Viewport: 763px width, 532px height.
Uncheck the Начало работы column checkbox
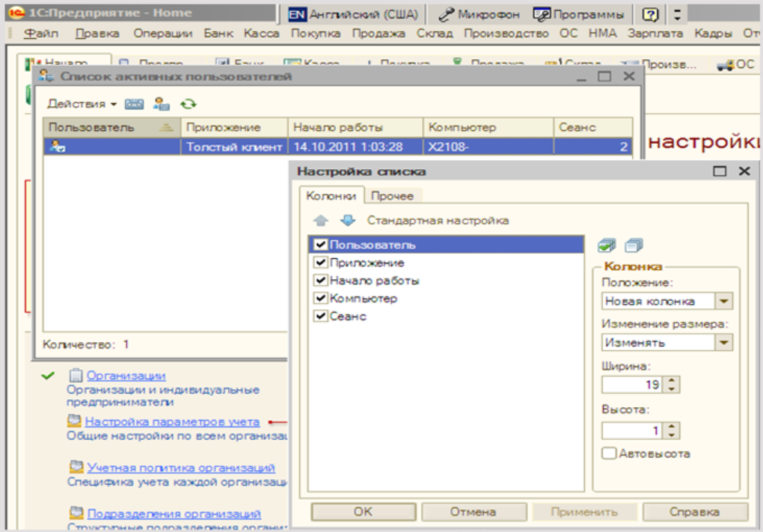pos(320,281)
